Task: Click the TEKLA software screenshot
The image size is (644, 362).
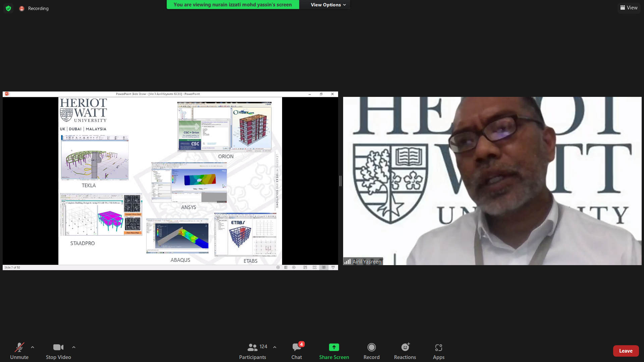Action: (x=95, y=158)
